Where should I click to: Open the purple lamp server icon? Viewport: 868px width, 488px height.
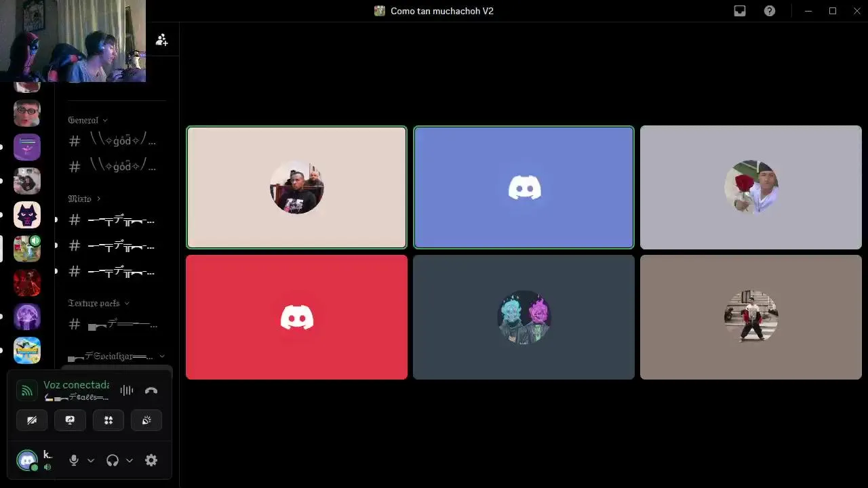coord(27,147)
